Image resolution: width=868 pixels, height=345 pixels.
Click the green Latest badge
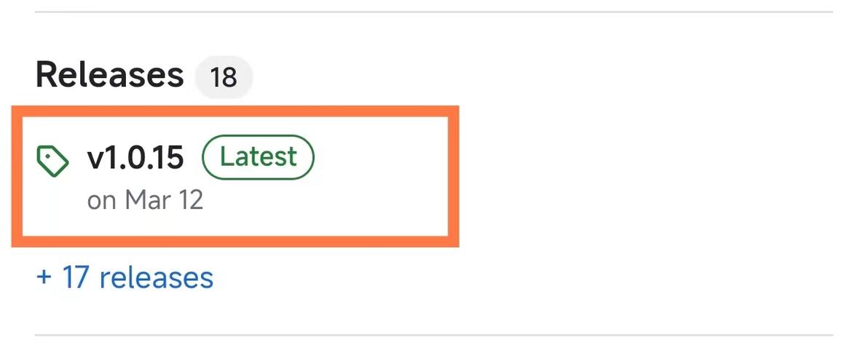click(x=258, y=157)
